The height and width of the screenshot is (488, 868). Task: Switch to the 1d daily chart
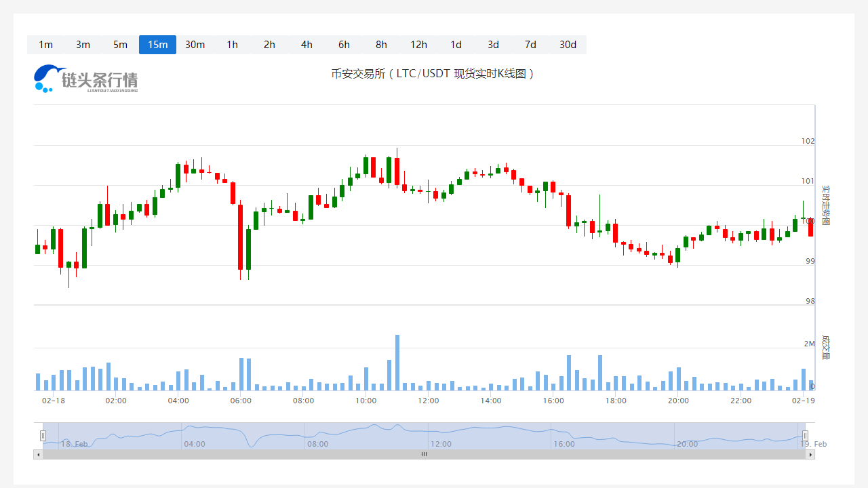click(x=456, y=45)
